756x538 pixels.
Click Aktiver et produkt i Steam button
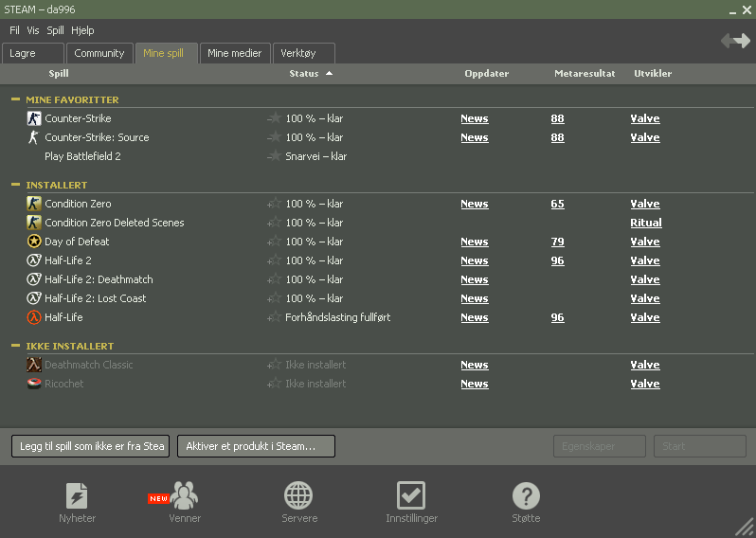click(x=256, y=446)
